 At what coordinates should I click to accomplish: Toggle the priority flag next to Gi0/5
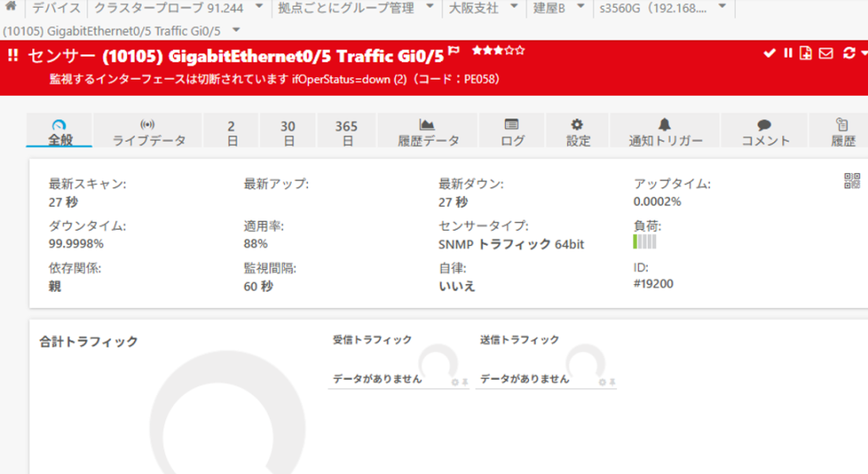coord(453,52)
